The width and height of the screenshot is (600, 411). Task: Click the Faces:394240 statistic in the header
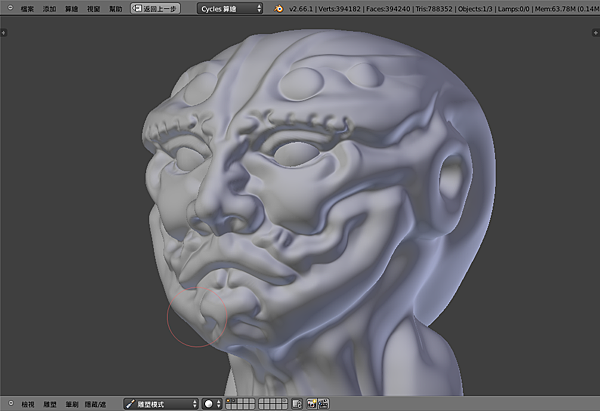pos(388,8)
